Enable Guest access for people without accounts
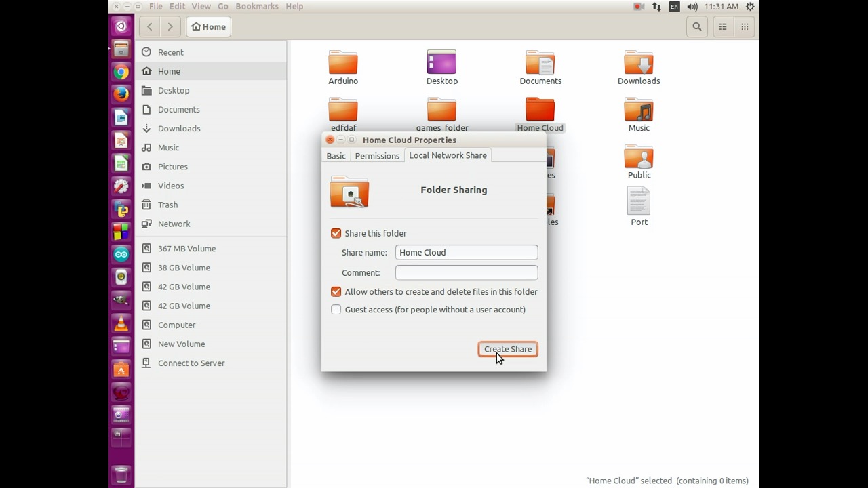This screenshot has height=488, width=868. point(336,310)
